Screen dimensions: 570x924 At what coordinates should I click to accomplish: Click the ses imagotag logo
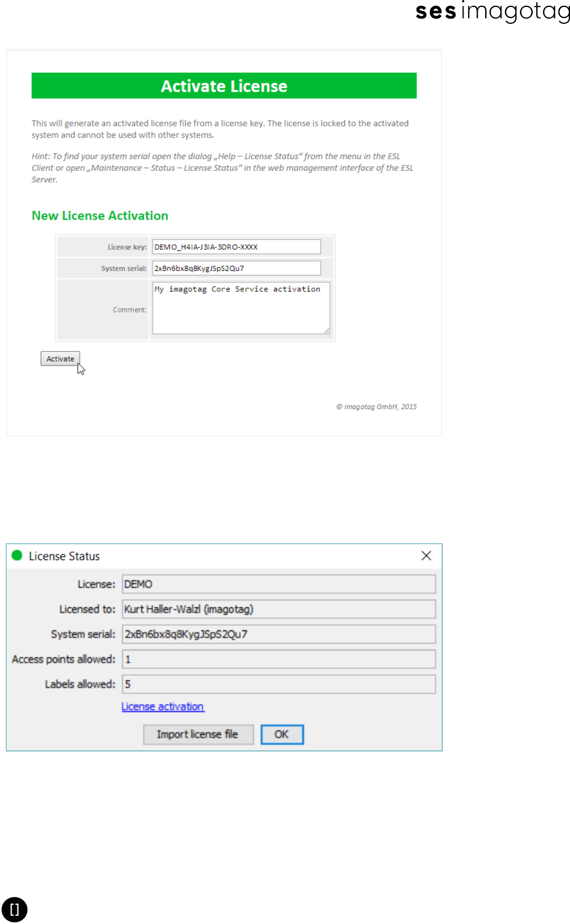tap(493, 12)
